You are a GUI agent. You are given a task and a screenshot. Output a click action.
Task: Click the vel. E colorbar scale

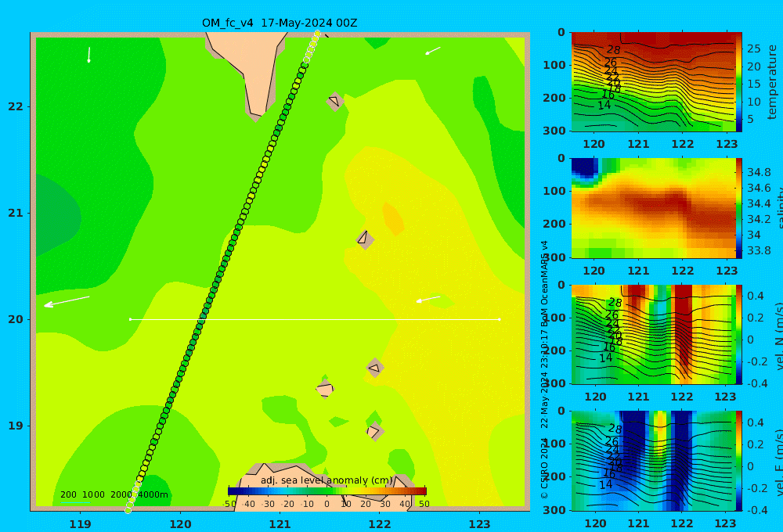[x=738, y=461]
